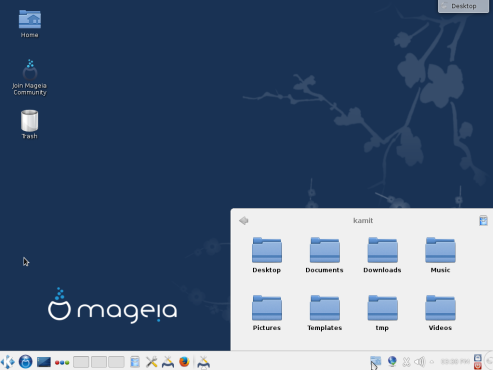This screenshot has width=493, height=370.
Task: Click the Show Desktop panel icon
Action: [44, 362]
